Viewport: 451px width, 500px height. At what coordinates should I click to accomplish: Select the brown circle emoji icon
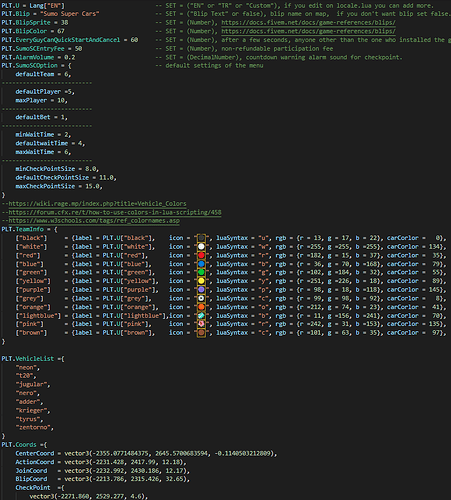[201, 333]
